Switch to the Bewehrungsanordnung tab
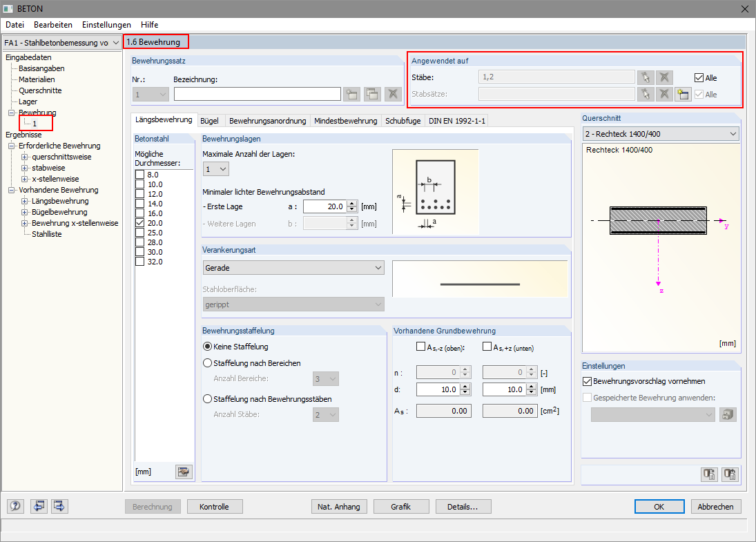 pyautogui.click(x=268, y=121)
